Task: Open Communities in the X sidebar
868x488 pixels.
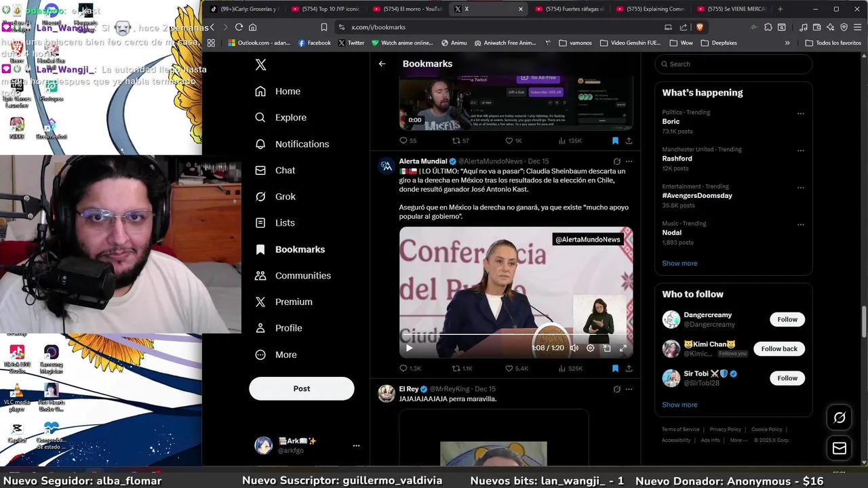Action: click(292, 275)
